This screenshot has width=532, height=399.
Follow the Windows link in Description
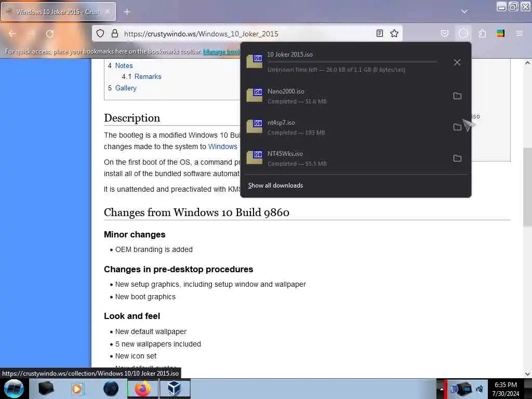(222, 147)
